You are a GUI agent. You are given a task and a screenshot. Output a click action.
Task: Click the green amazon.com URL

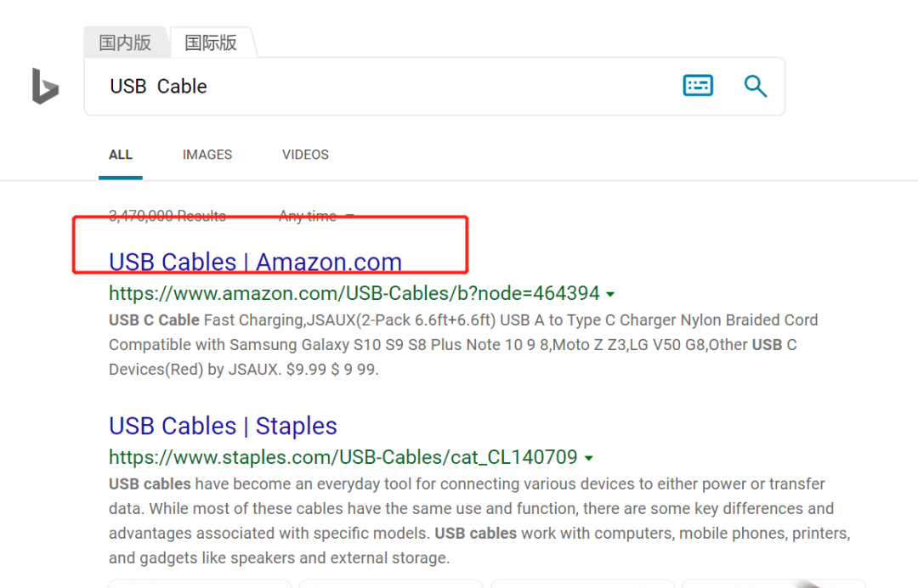[x=354, y=294]
